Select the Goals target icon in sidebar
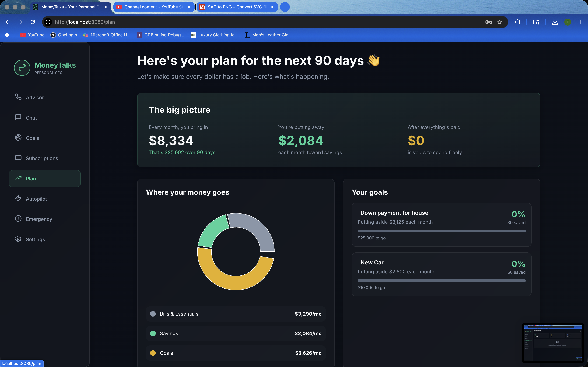This screenshot has height=367, width=588. (18, 137)
